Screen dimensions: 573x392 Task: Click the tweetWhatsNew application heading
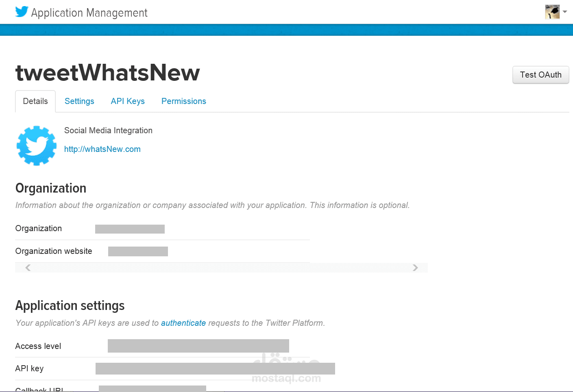coord(108,73)
